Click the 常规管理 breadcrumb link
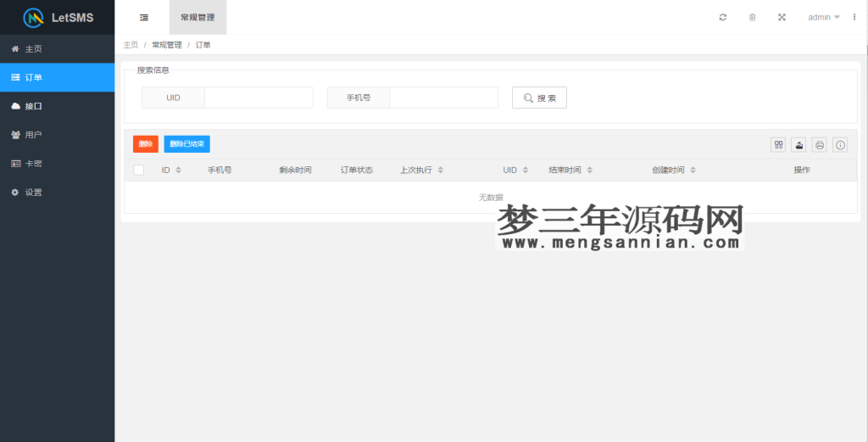The width and height of the screenshot is (868, 442). pyautogui.click(x=167, y=45)
